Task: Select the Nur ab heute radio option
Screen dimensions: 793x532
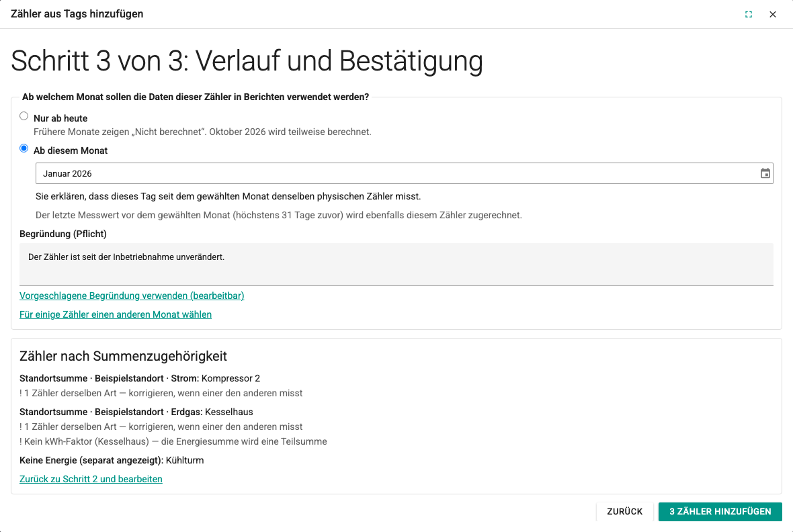Action: click(24, 116)
